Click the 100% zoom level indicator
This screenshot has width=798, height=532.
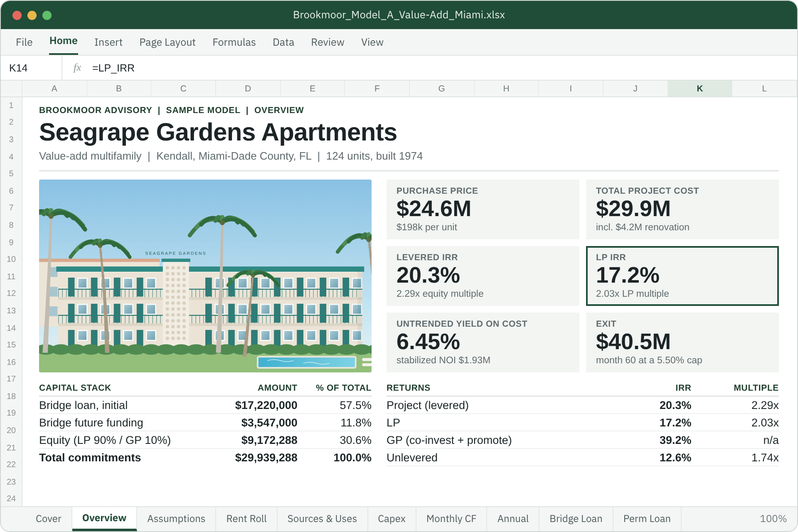pyautogui.click(x=773, y=519)
